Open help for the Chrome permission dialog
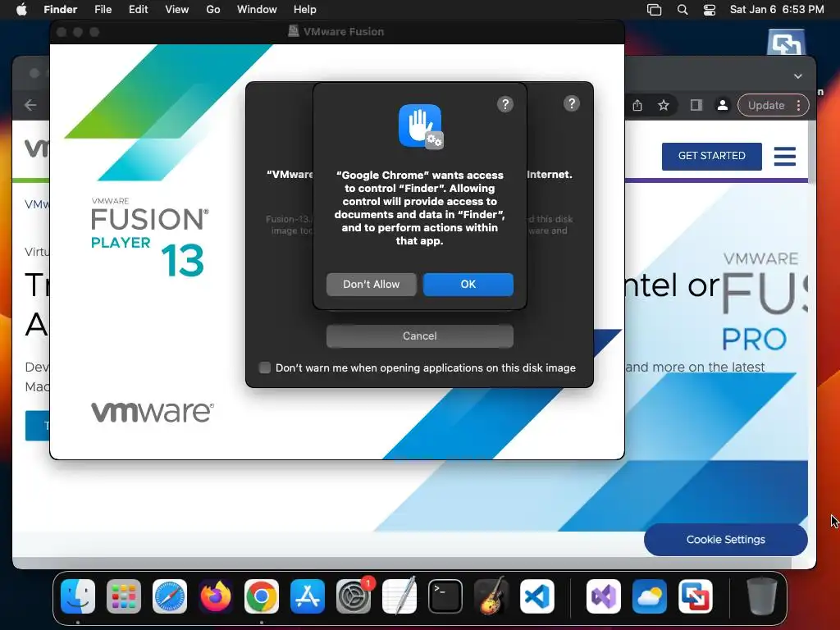840x630 pixels. 504,104
